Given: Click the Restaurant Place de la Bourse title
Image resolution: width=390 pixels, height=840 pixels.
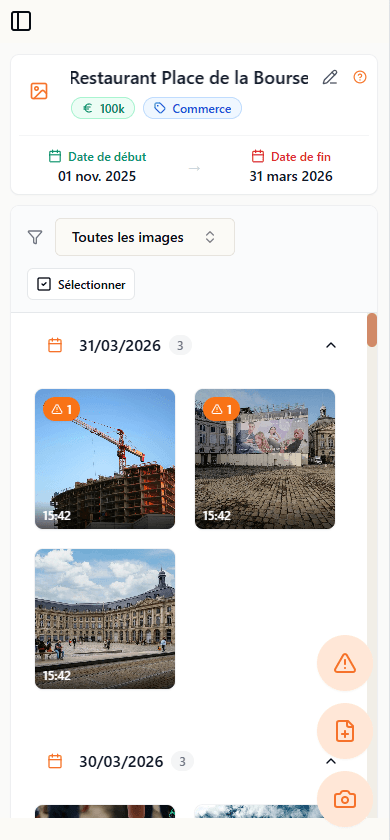Looking at the screenshot, I should pyautogui.click(x=189, y=78).
